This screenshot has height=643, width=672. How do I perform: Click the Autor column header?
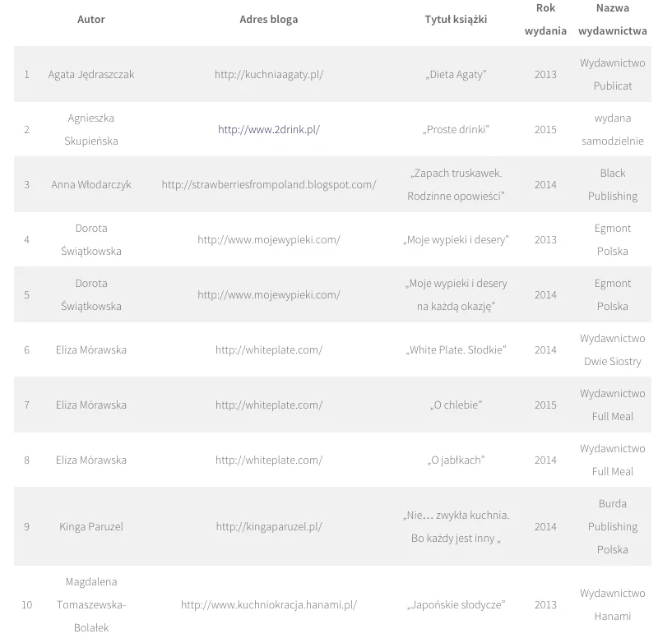[x=90, y=19]
